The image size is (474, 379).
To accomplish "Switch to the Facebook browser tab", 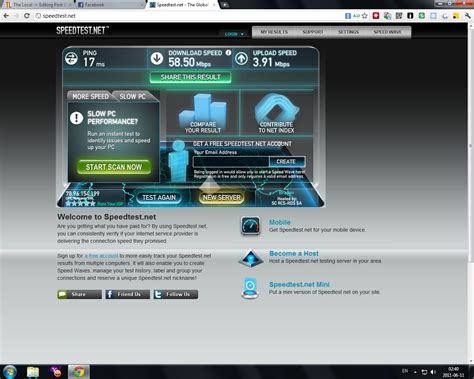I will coord(109,5).
